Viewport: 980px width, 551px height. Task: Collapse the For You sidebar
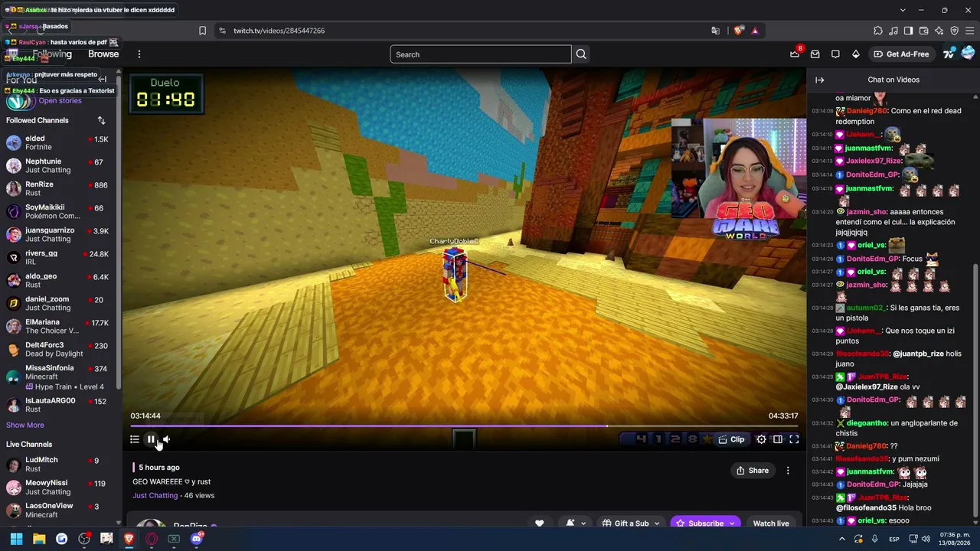(103, 80)
